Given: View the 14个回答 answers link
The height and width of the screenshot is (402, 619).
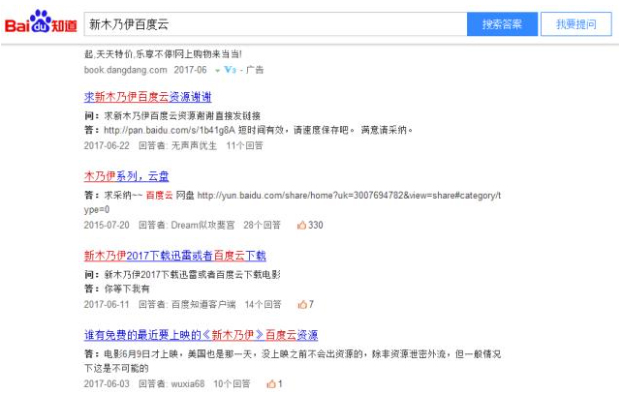Looking at the screenshot, I should click(x=262, y=304).
